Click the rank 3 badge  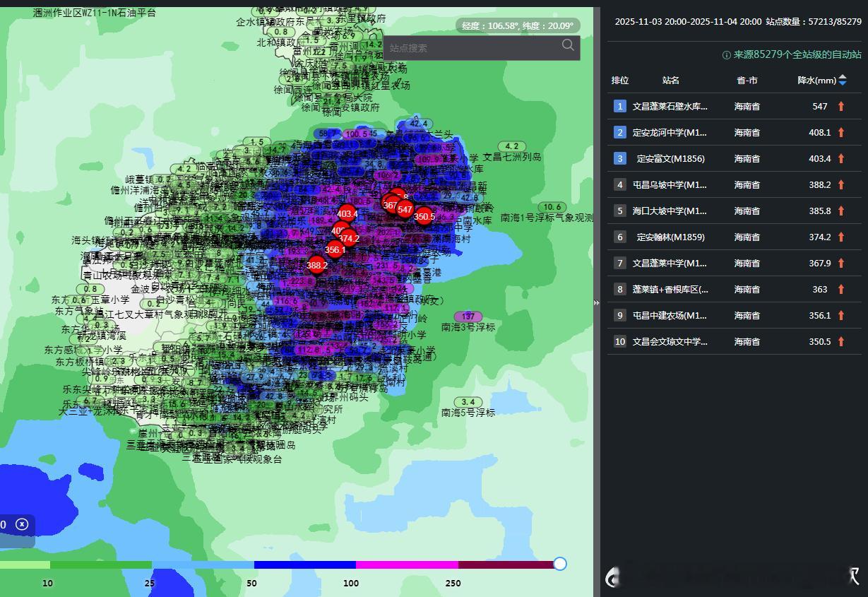(x=619, y=158)
